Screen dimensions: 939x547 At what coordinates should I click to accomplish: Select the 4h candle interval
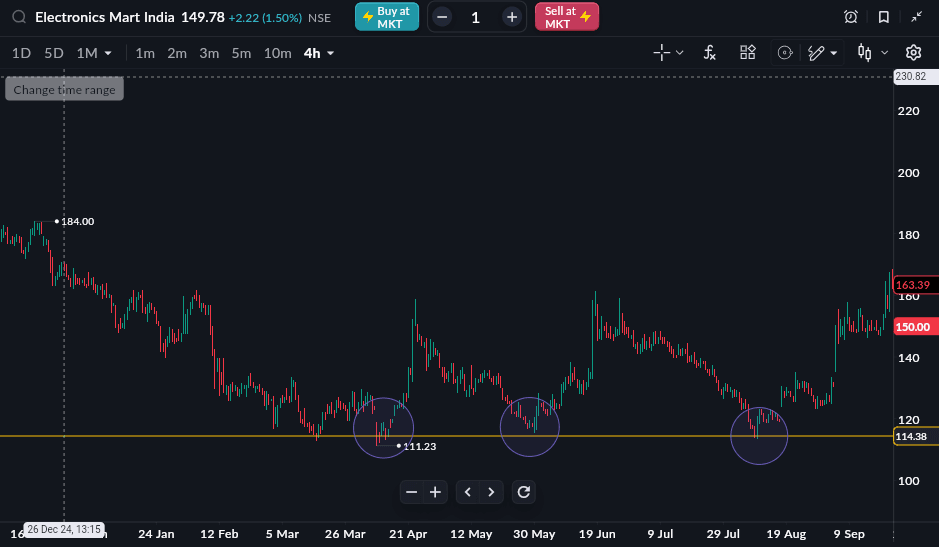pos(312,53)
